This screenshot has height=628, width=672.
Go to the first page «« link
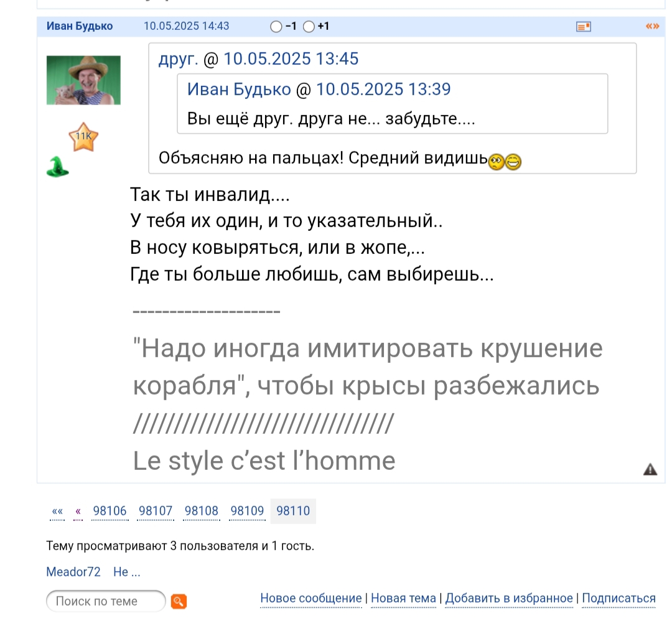coord(57,511)
